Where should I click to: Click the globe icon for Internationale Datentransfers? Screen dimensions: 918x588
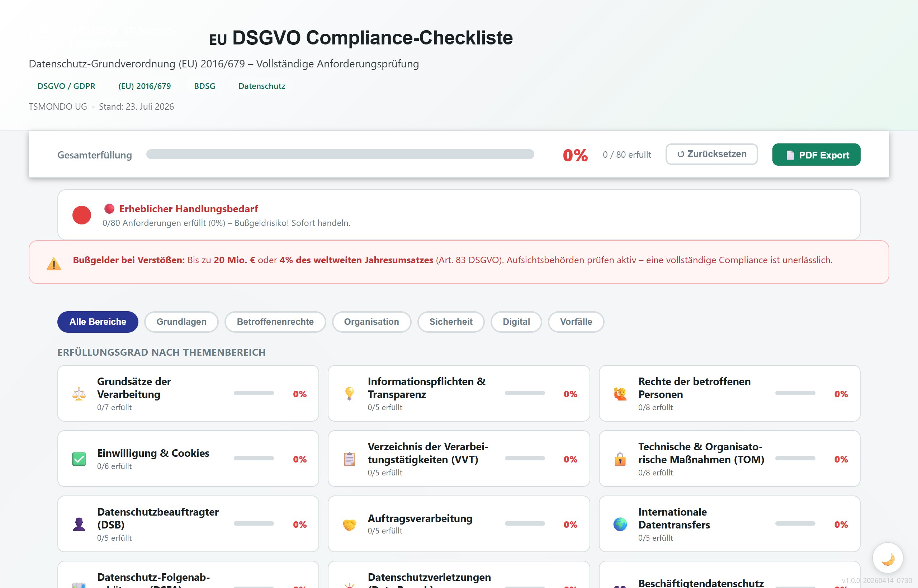(x=620, y=524)
